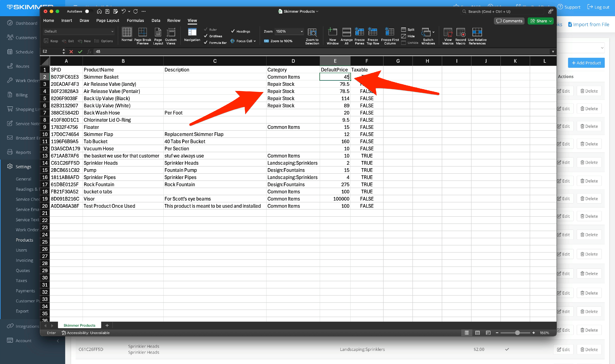Uncheck the Gridlines checkbox
Image resolution: width=615 pixels, height=364 pixels.
point(206,36)
